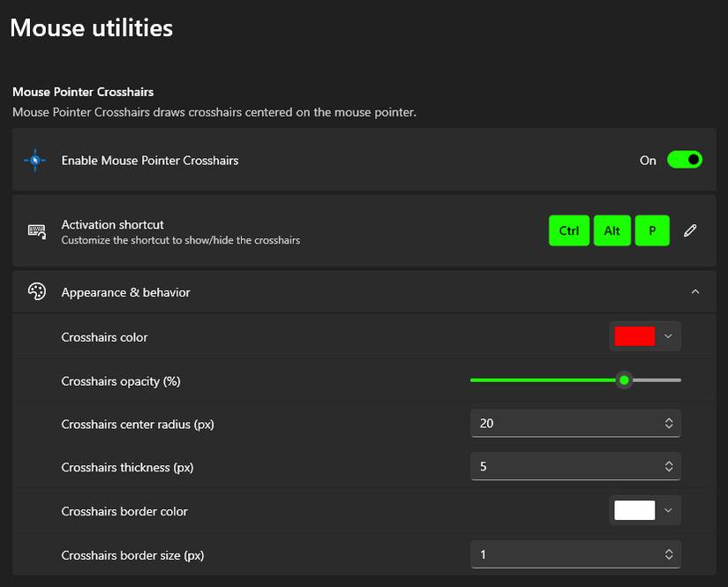Click the Mouse Pointer Crosshairs icon

35,161
